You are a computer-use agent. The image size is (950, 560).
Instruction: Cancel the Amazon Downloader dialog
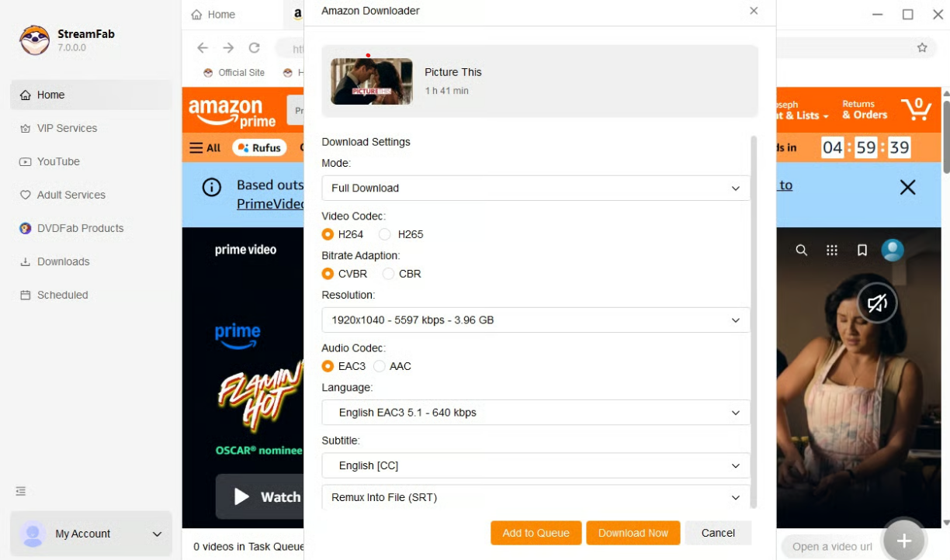point(718,533)
